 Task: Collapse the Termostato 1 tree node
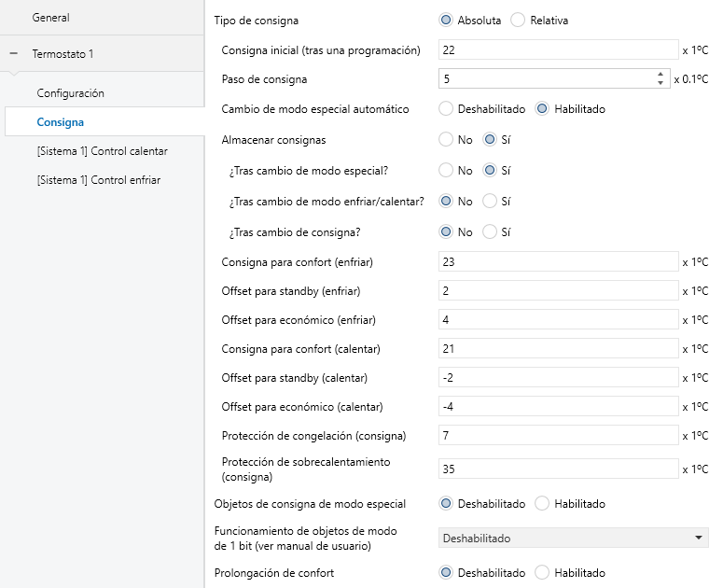14,54
